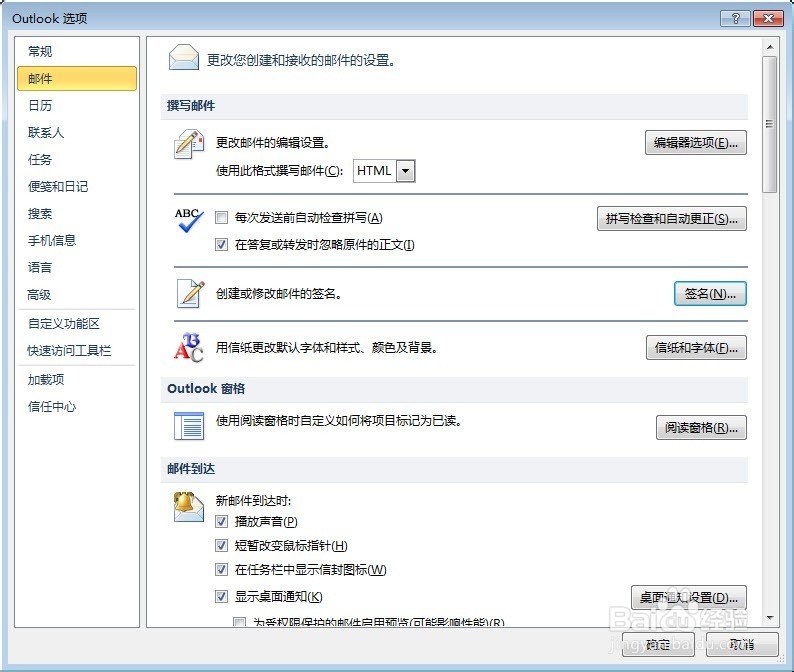Image resolution: width=794 pixels, height=672 pixels.
Task: Click the bell envelope mail arrival icon
Action: coord(188,506)
